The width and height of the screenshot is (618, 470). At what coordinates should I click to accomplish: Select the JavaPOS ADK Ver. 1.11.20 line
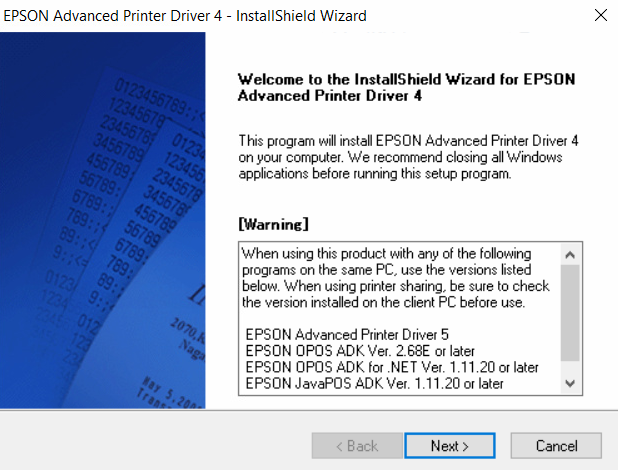tap(374, 383)
